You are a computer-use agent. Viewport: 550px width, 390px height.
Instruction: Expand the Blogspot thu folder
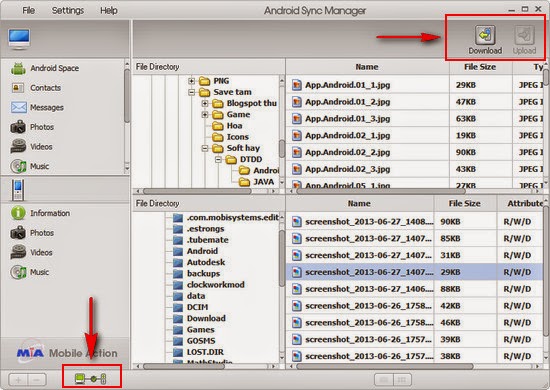click(x=205, y=103)
